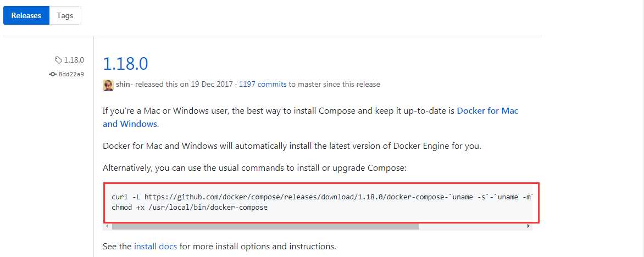This screenshot has height=257, width=644.
Task: Open the 1.18.0 release title
Action: point(125,64)
